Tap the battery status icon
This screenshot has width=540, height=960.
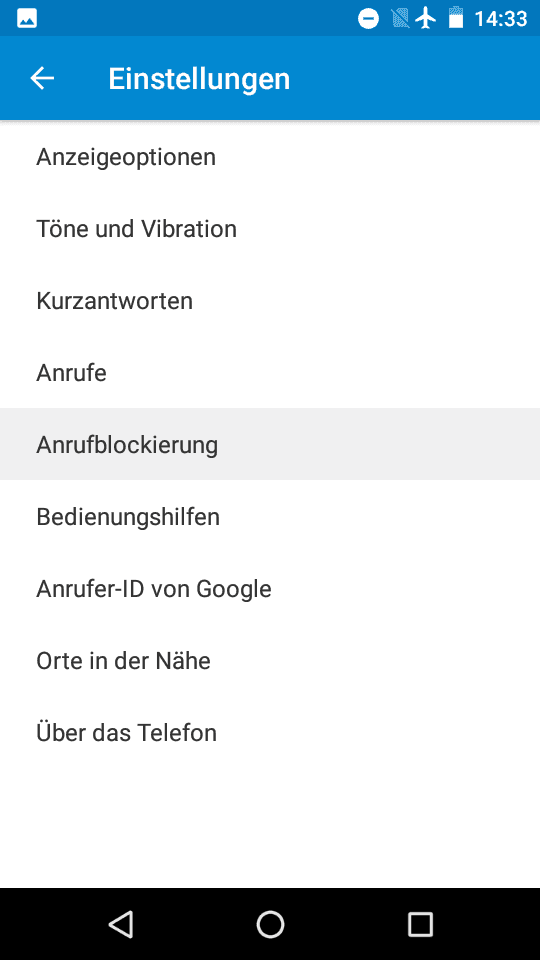(456, 19)
